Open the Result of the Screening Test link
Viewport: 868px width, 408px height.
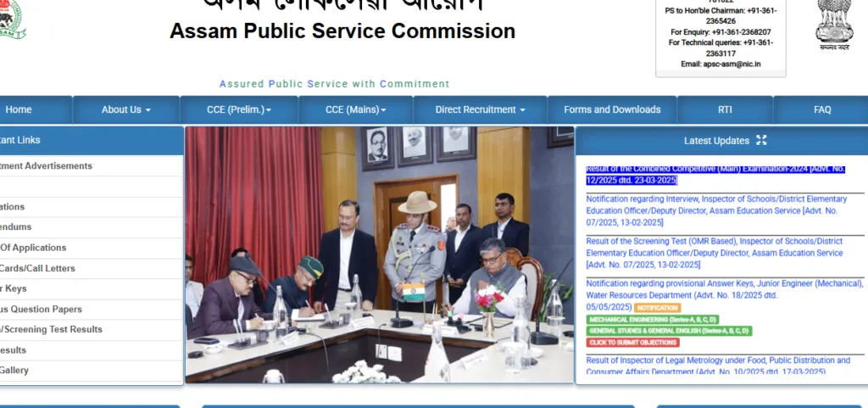715,253
